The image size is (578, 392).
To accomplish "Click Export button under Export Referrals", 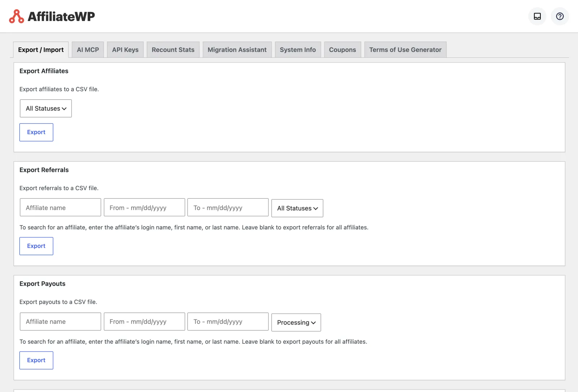I will [x=36, y=246].
